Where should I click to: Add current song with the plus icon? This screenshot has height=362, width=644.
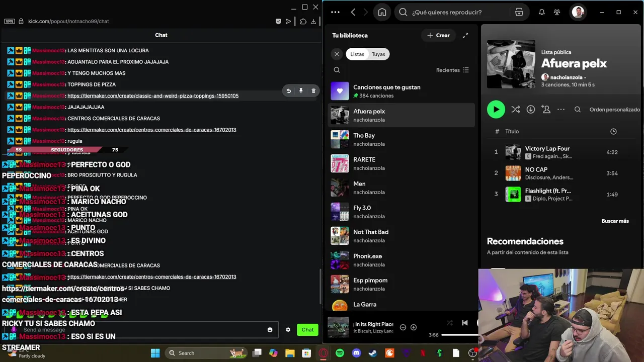click(414, 327)
